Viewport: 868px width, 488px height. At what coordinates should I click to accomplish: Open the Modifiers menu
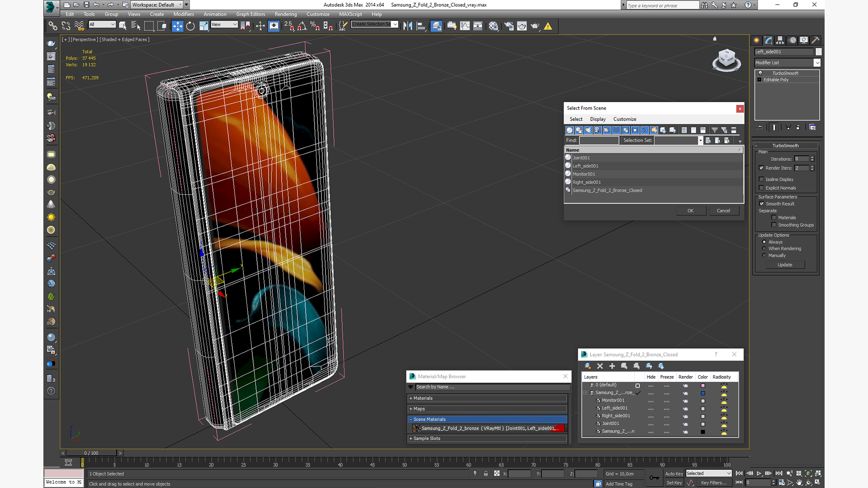(x=184, y=14)
